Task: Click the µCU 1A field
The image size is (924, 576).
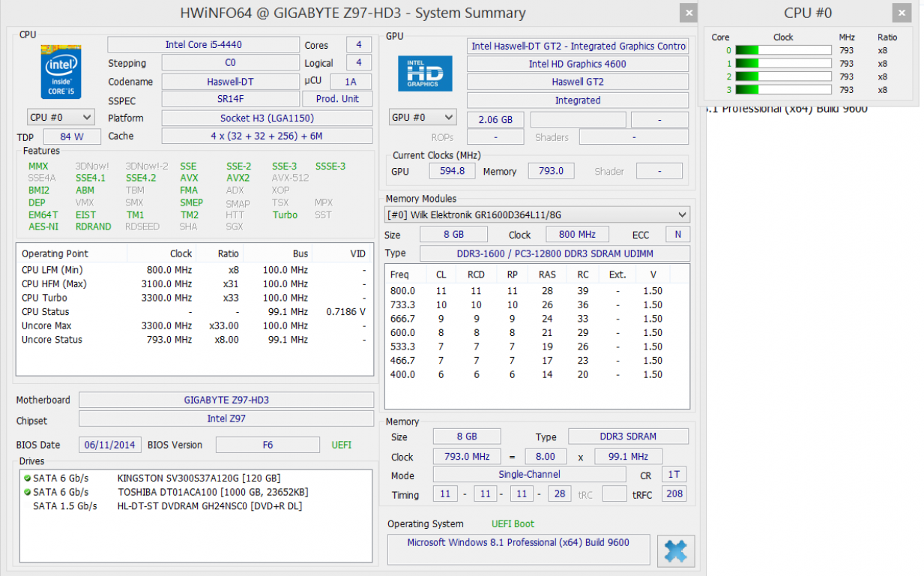Action: point(349,82)
